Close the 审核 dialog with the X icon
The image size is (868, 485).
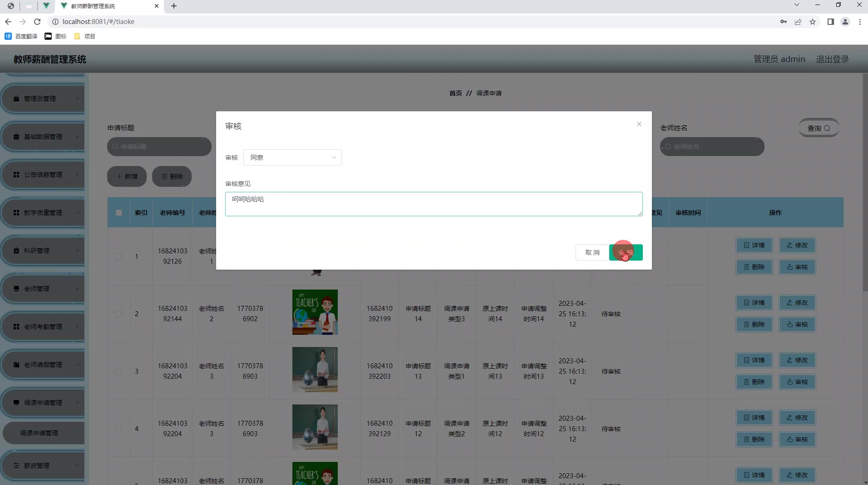pyautogui.click(x=639, y=124)
